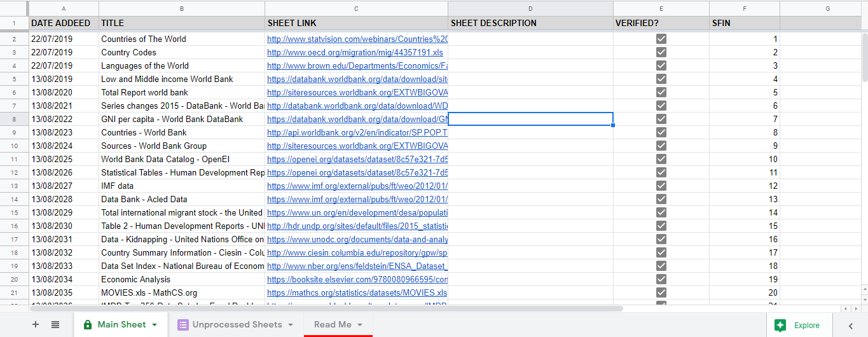Open the booksite.elsevier.com link
868x337 pixels.
click(357, 279)
